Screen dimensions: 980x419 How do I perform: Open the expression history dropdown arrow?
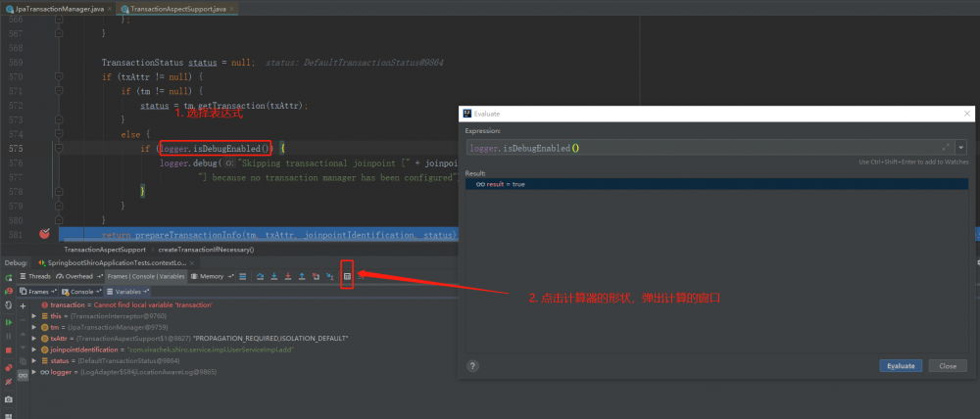(961, 148)
